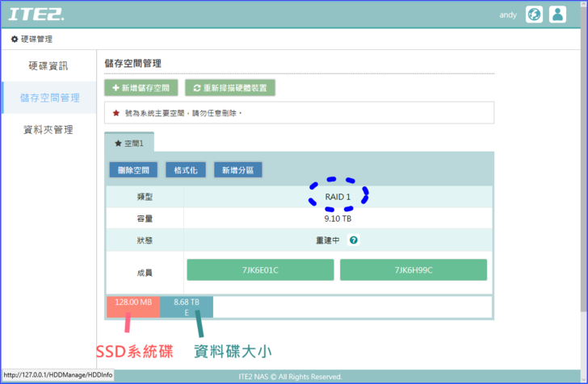Image resolution: width=588 pixels, height=384 pixels.
Task: Click the help question mark beside 重建中
Action: point(354,240)
